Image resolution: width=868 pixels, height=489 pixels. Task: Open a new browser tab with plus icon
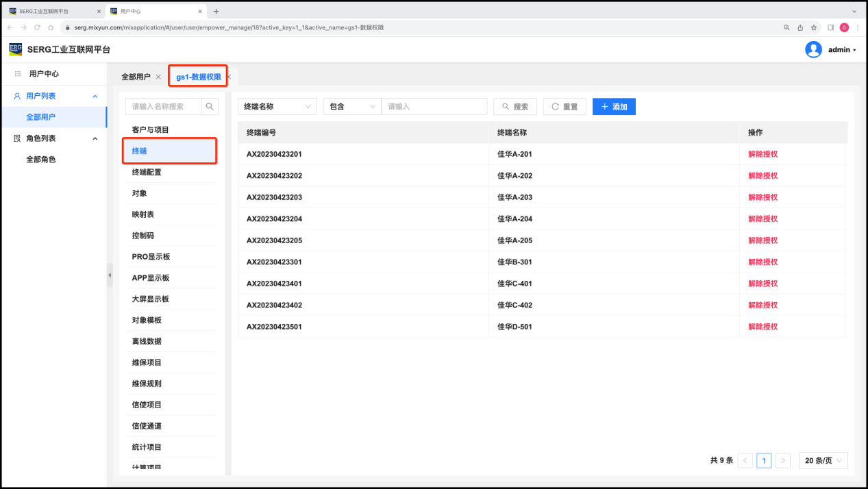coord(216,11)
